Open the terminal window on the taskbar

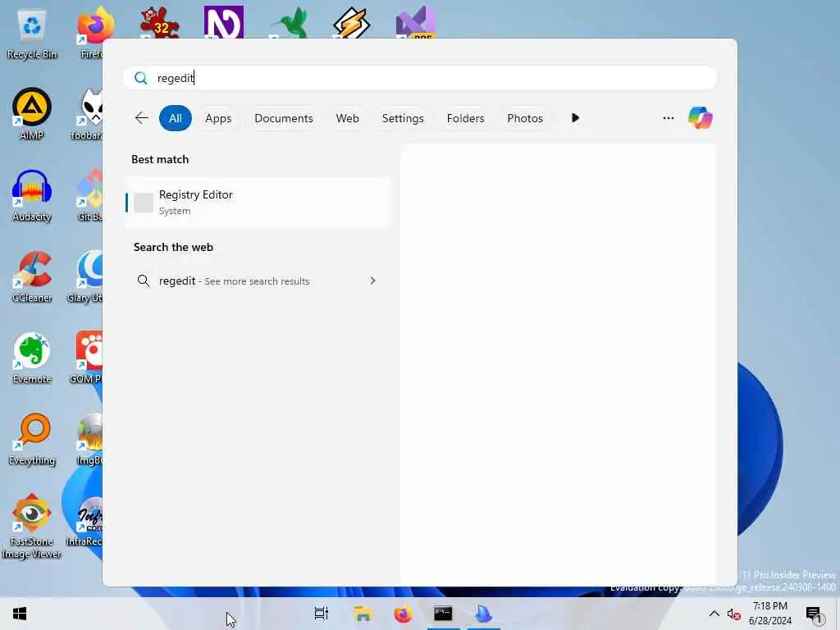click(x=443, y=614)
